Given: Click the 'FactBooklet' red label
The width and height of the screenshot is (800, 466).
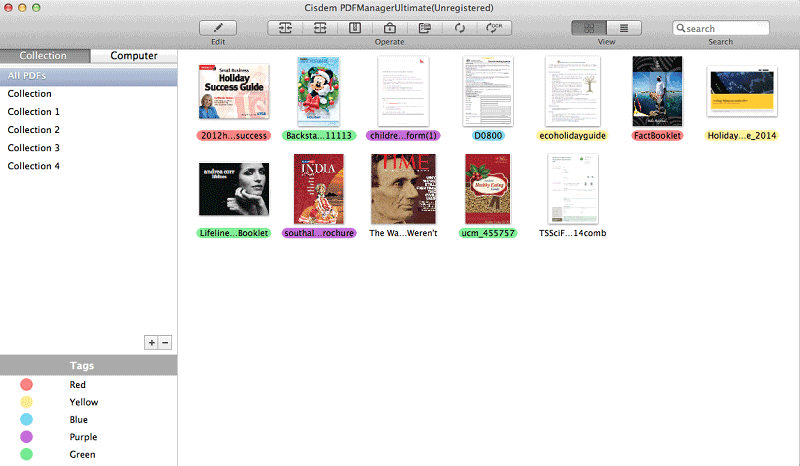Looking at the screenshot, I should point(657,136).
